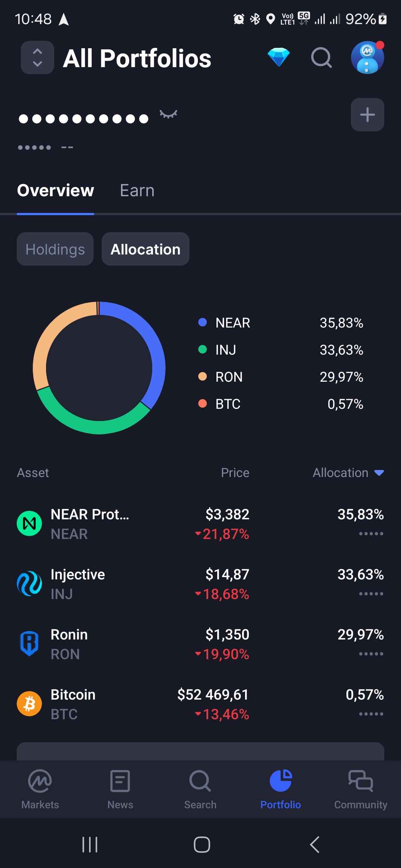Select the Allocation view toggle

146,249
